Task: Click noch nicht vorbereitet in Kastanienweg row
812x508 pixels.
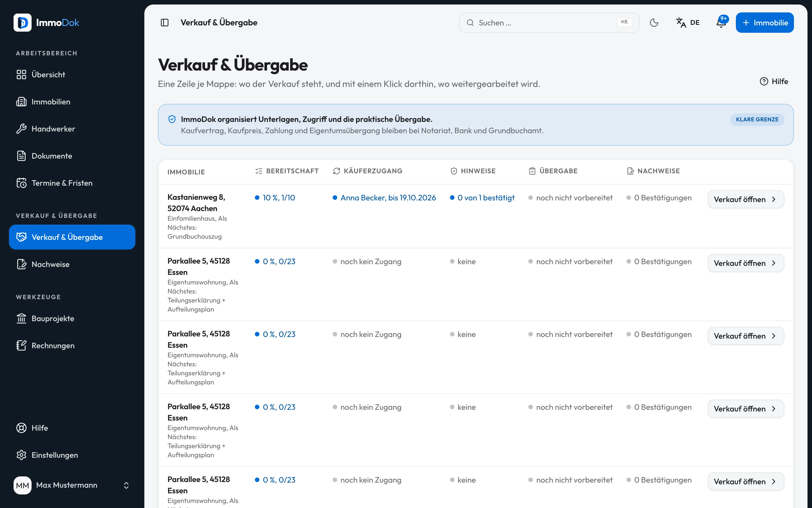Action: 570,198
